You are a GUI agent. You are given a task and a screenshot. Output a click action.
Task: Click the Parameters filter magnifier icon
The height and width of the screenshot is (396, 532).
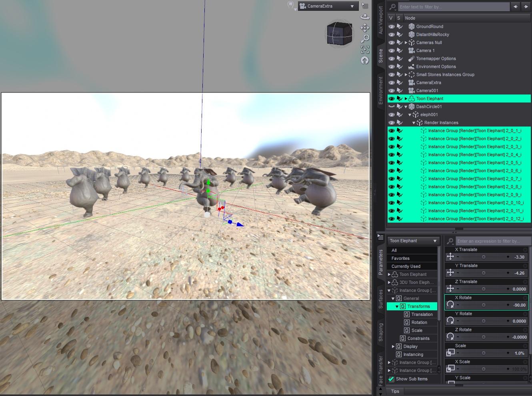click(450, 241)
